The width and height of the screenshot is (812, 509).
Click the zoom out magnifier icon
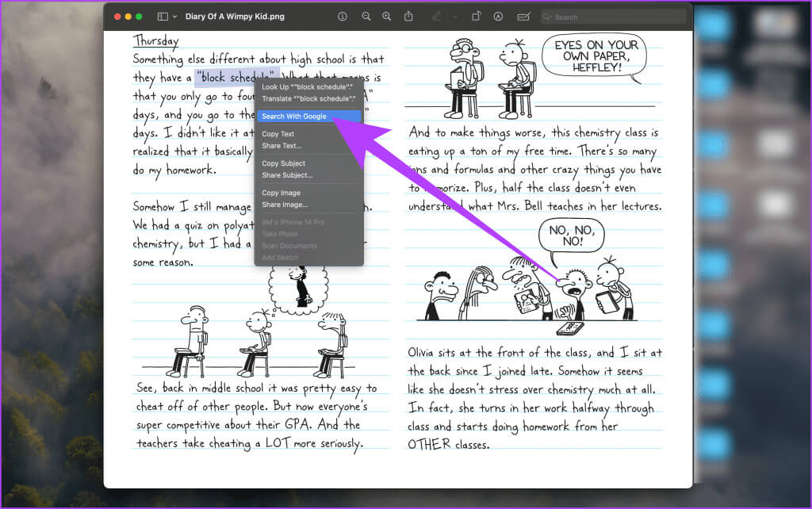(366, 17)
